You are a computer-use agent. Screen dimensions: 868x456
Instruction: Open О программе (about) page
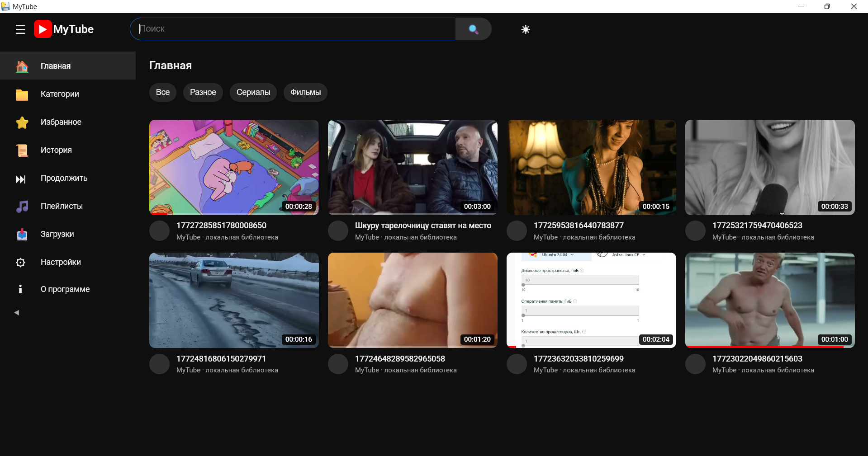(65, 289)
